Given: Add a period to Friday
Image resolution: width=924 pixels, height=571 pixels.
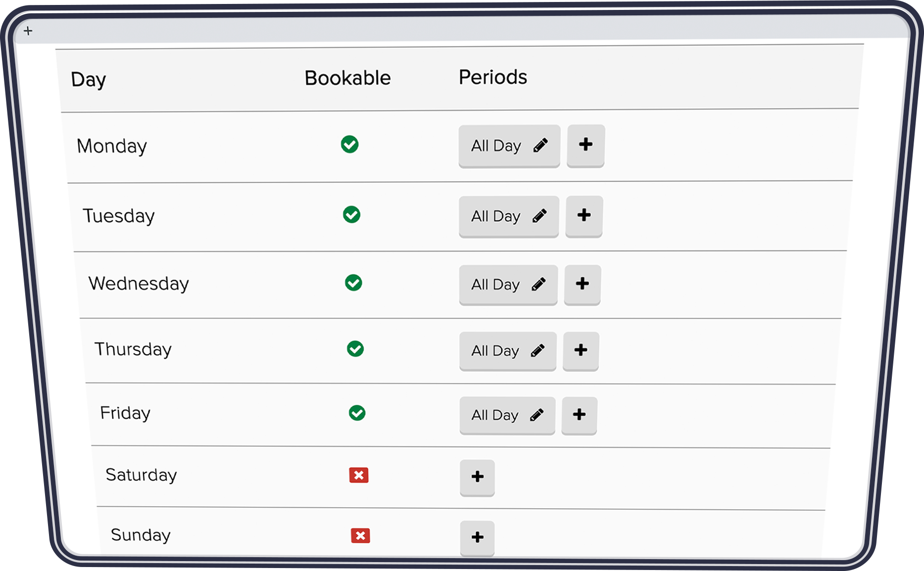Looking at the screenshot, I should (x=579, y=415).
